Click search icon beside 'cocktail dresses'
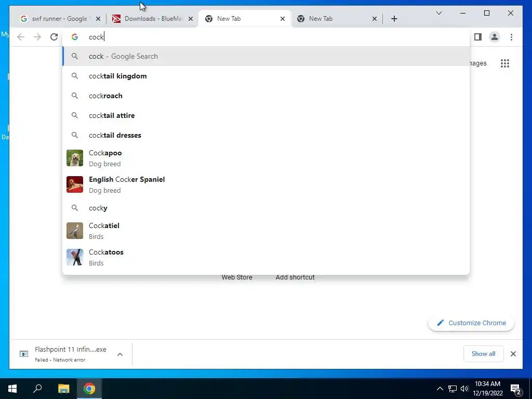Screen dimensions: 532x399 [x=75, y=135]
